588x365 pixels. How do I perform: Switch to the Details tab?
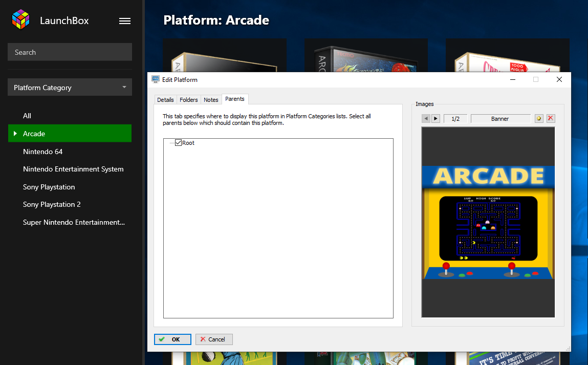click(165, 100)
